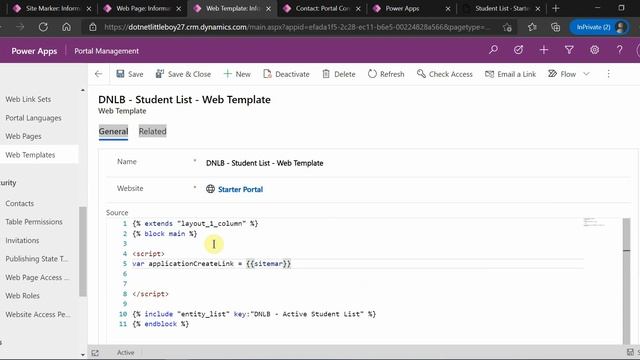
Task: Click the Name input field
Action: click(416, 163)
